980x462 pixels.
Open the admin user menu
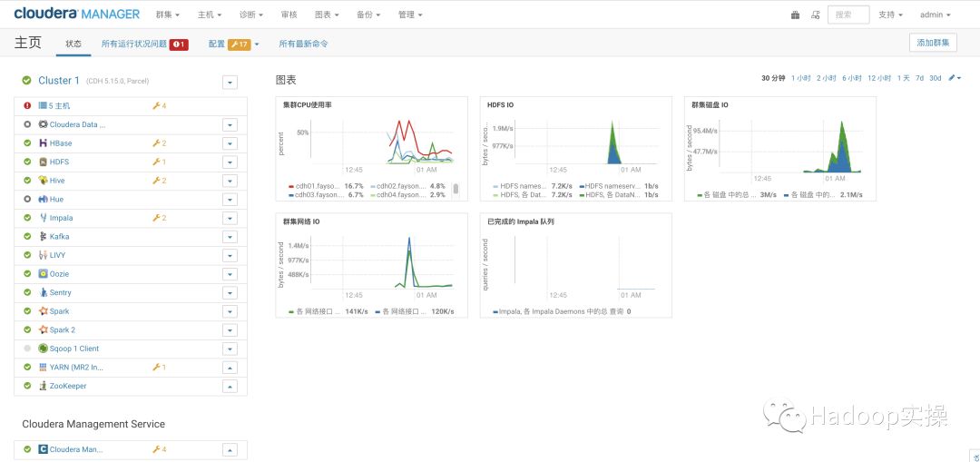pos(935,15)
